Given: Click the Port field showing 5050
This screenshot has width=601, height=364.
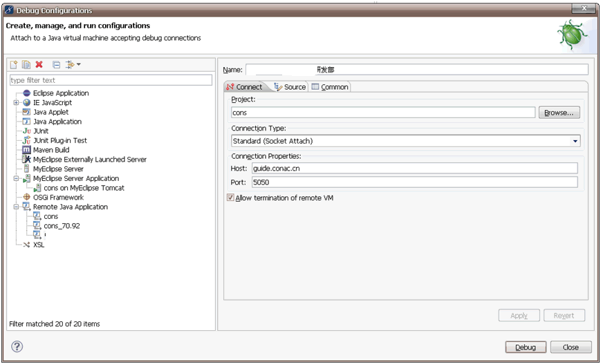Looking at the screenshot, I should [415, 182].
